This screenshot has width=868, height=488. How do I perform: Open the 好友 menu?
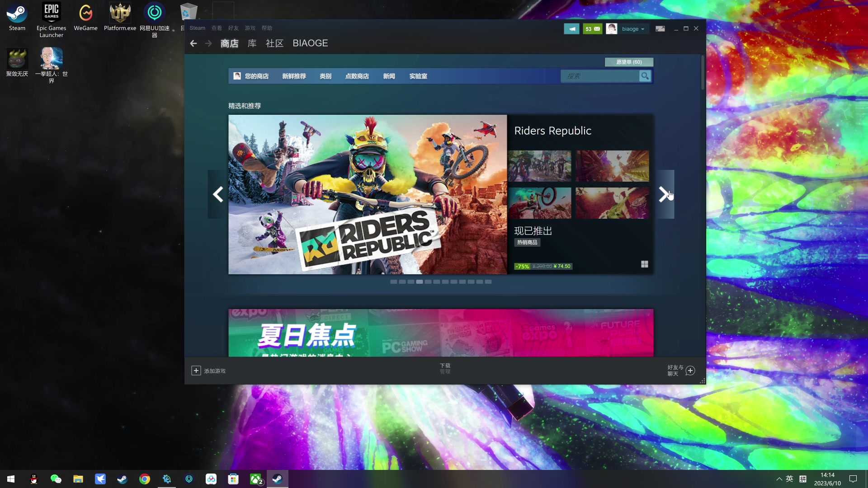click(x=233, y=28)
